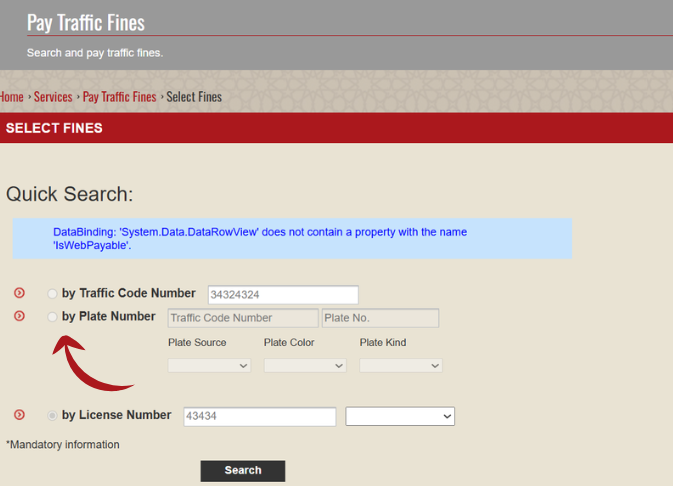
Task: Click the blue DataBinding error message box
Action: click(x=292, y=239)
